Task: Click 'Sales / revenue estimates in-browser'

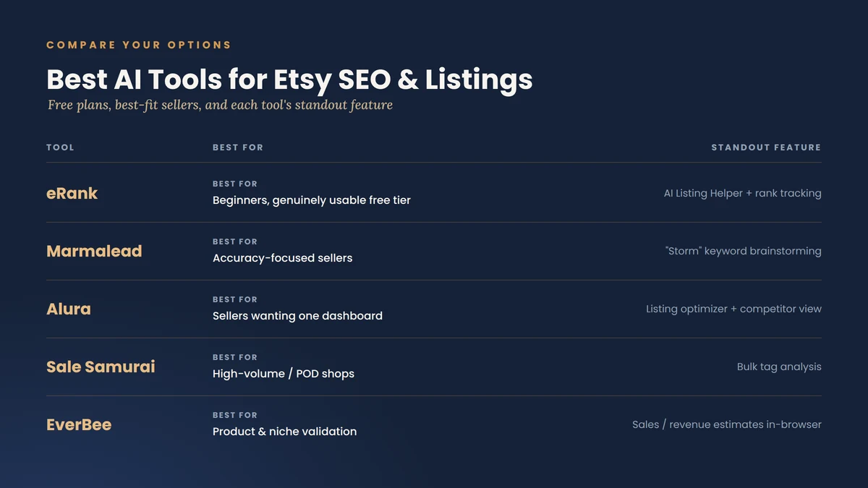Action: coord(727,425)
